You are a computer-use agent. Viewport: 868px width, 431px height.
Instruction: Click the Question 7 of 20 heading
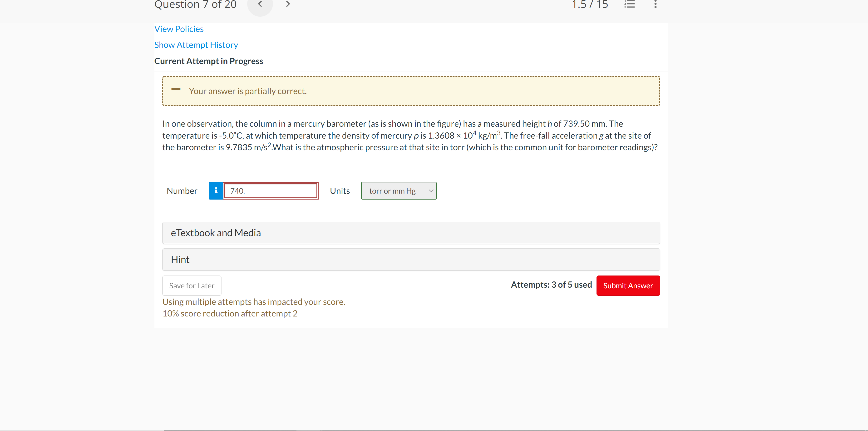(195, 5)
